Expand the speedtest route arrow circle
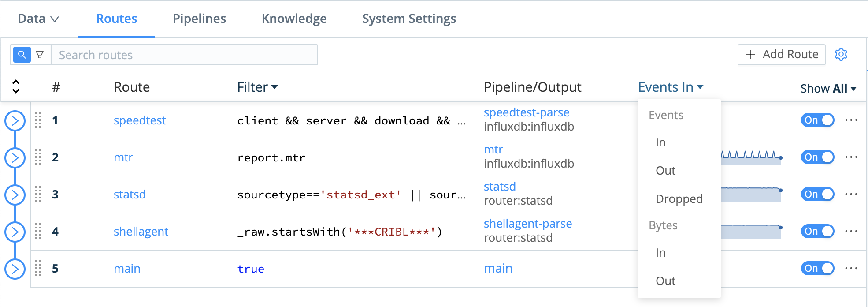Screen dimensions: 868x307 point(15,120)
